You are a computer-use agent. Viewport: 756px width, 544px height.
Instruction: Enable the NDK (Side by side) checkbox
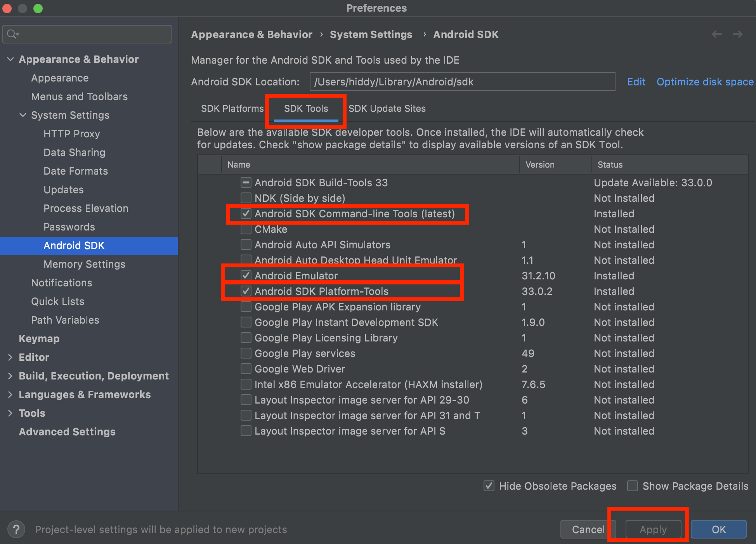click(246, 198)
